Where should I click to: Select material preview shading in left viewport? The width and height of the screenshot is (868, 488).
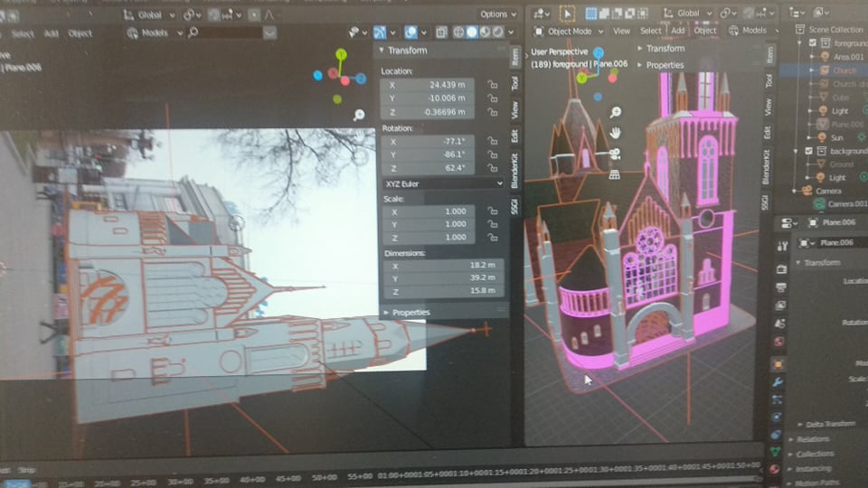[x=485, y=33]
